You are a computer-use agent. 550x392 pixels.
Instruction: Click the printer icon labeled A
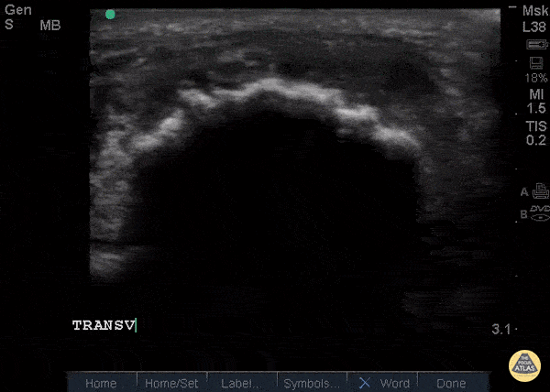pyautogui.click(x=541, y=191)
